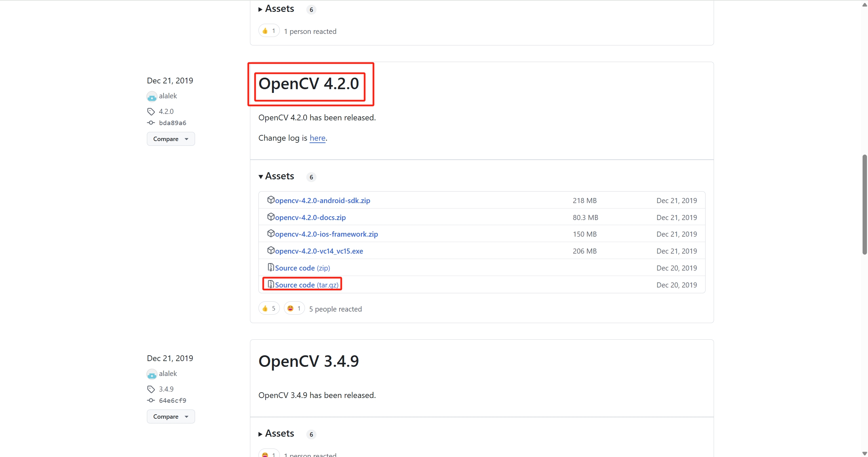This screenshot has height=457, width=868.
Task: Click the archive icon beside Source code (tar.gz)
Action: tap(271, 284)
